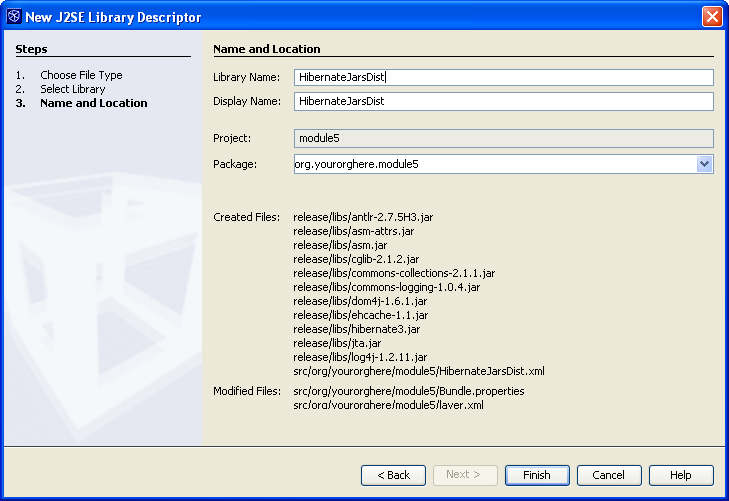Click the 'Steps' heading
The width and height of the screenshot is (729, 501).
[31, 49]
